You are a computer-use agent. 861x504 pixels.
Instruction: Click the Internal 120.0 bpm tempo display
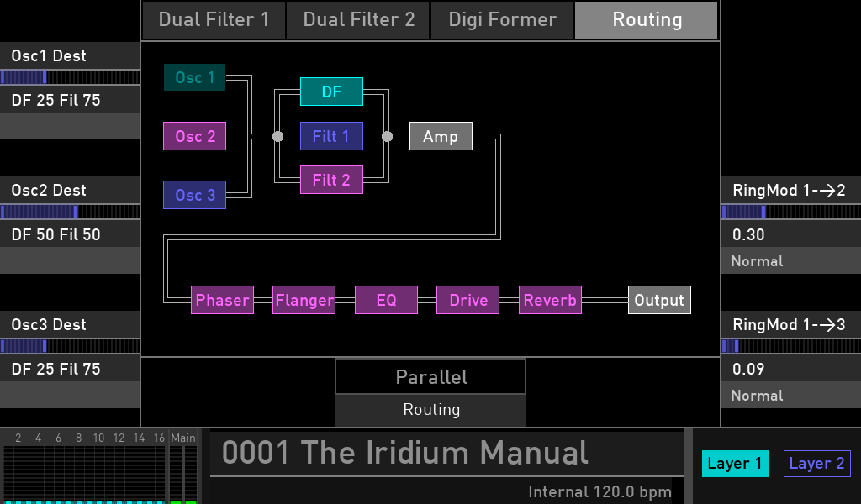[x=600, y=492]
